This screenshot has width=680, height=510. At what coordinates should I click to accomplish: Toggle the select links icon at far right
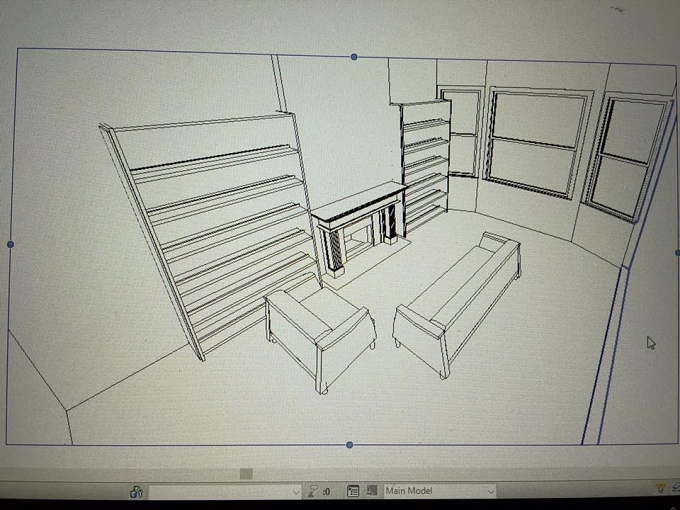point(661,489)
